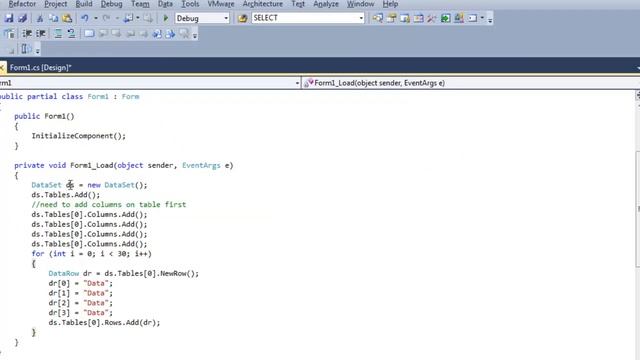Open the Form1_Load member dropdown
This screenshot has height=360, width=640.
pos(471,83)
